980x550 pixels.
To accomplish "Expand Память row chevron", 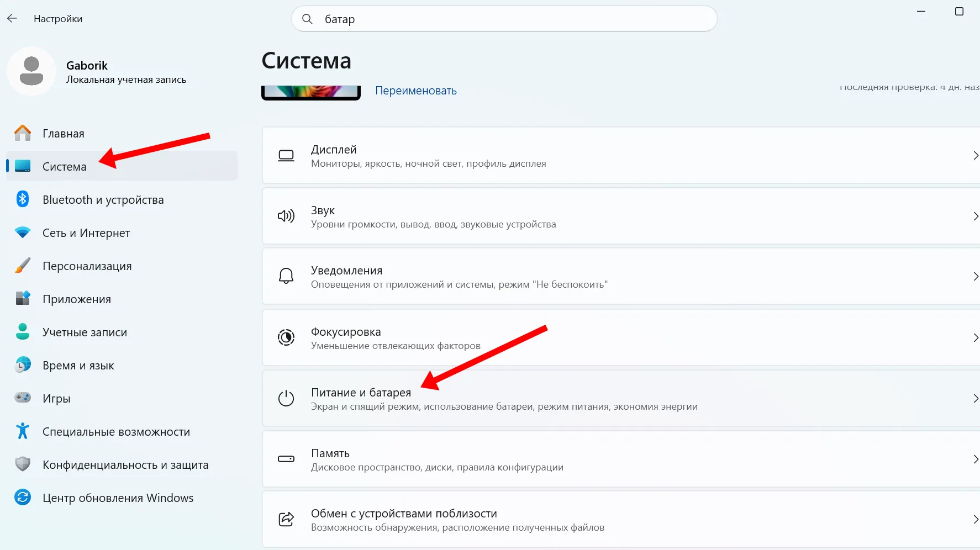I will click(976, 459).
